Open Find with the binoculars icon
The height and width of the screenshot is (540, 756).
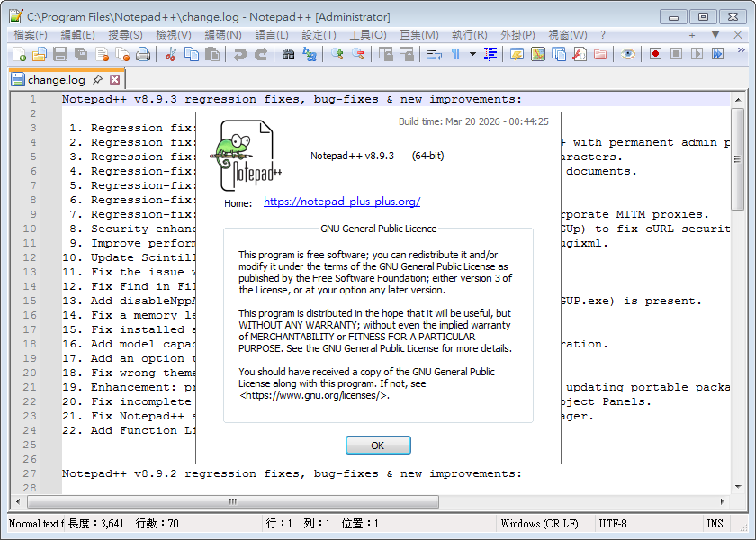click(288, 54)
